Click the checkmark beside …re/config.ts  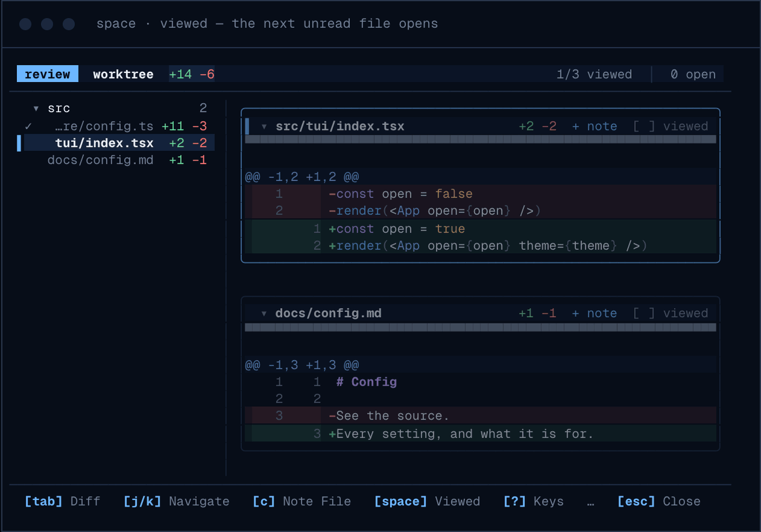[x=28, y=126]
